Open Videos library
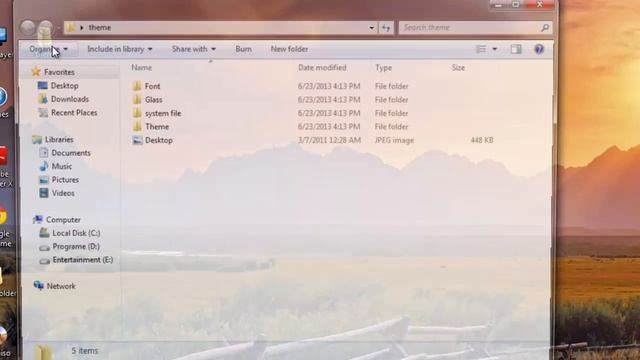Screen dimensions: 640x360 63,193
